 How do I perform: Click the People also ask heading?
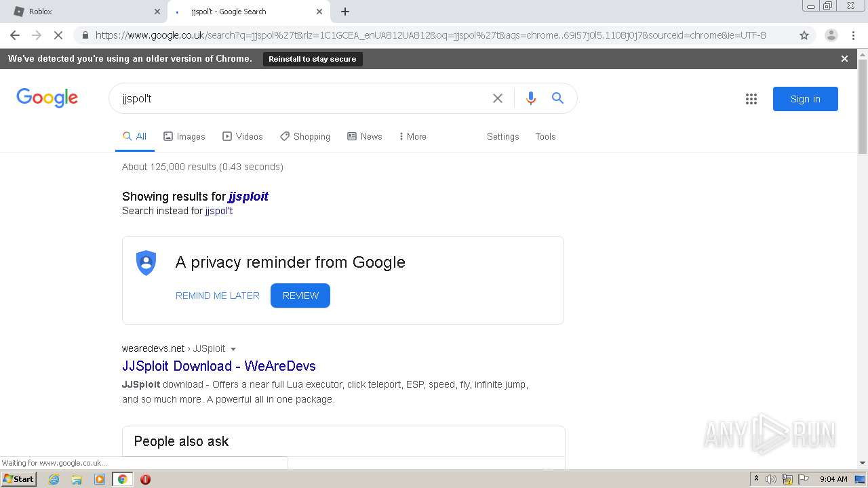pyautogui.click(x=181, y=441)
